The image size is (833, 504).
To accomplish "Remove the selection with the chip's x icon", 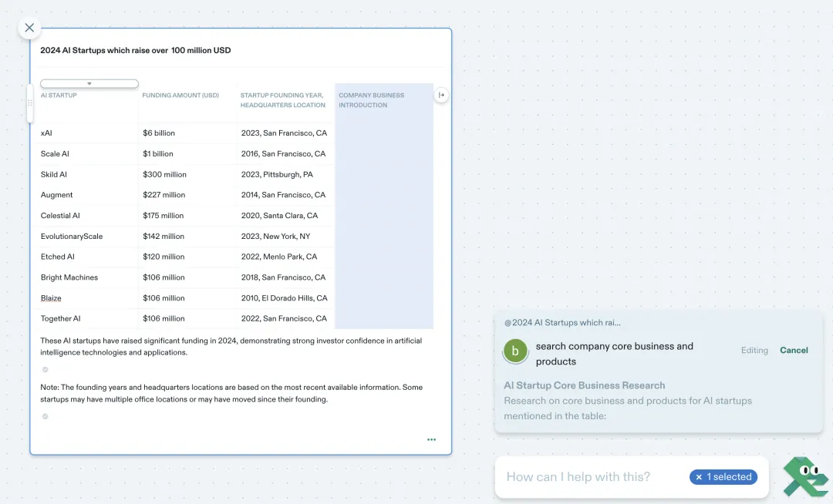I will 699,477.
